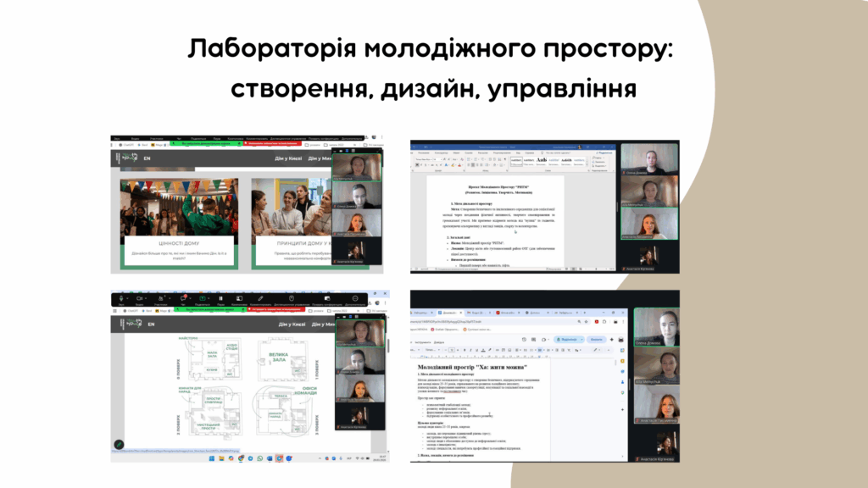Switch site language with EN link
The image size is (868, 488).
(x=147, y=158)
